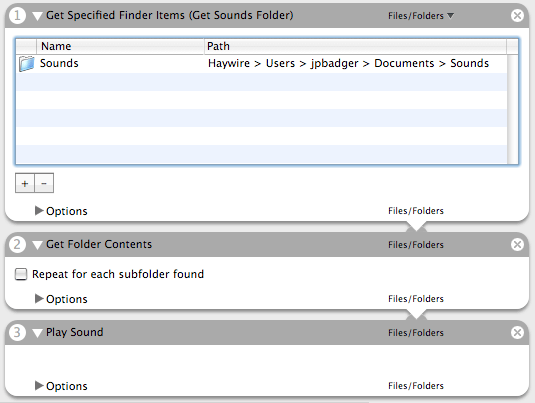Enable Repeat for each subfolder found
Image resolution: width=535 pixels, height=403 pixels.
(21, 274)
